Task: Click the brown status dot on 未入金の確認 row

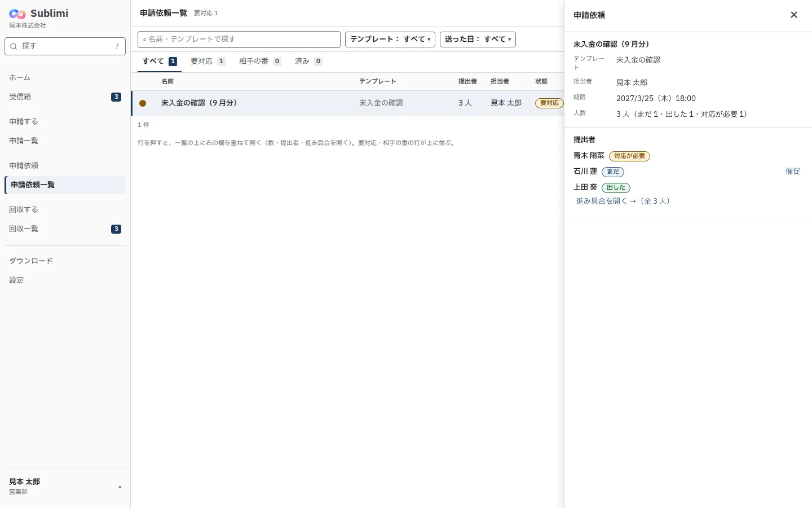Action: pos(143,103)
